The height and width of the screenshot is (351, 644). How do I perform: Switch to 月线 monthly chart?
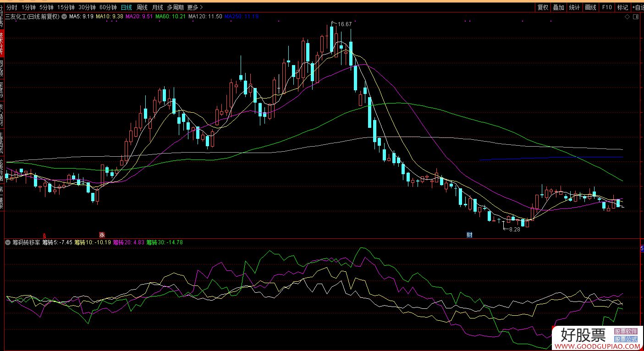click(x=157, y=7)
